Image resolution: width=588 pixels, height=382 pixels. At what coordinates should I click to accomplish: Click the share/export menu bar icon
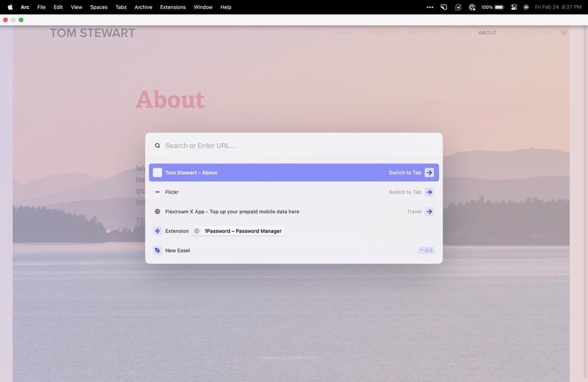[458, 7]
